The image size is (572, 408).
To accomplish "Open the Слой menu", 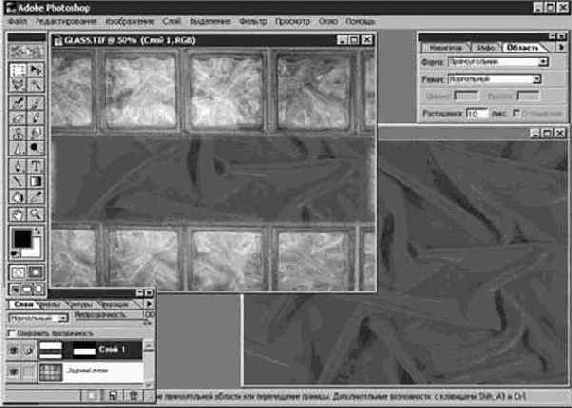I will point(171,21).
